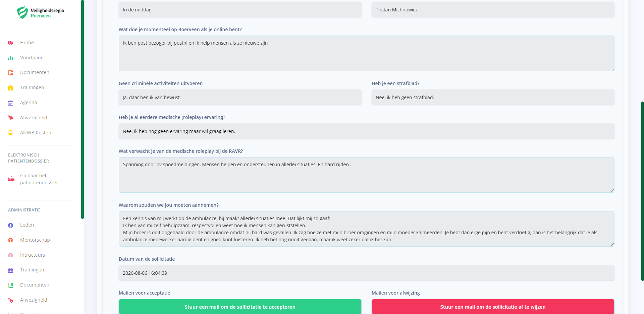Open Afwezigheid under Administratie
644x314 pixels.
tap(34, 300)
